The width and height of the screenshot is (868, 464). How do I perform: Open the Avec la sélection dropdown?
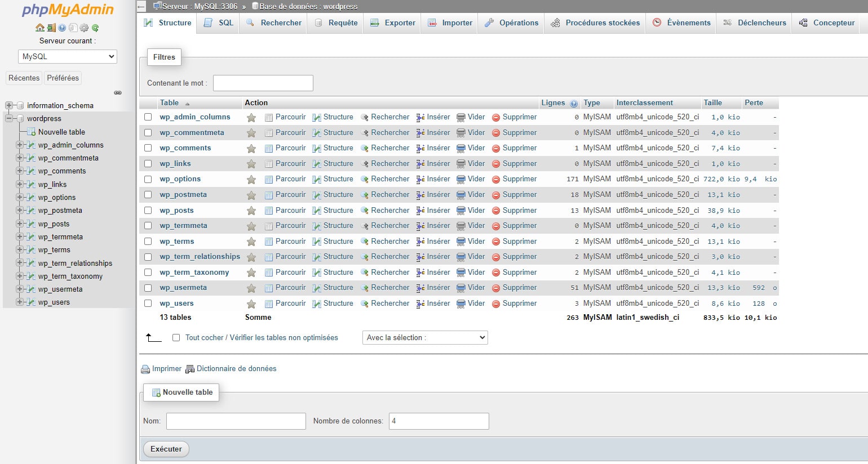(x=425, y=338)
